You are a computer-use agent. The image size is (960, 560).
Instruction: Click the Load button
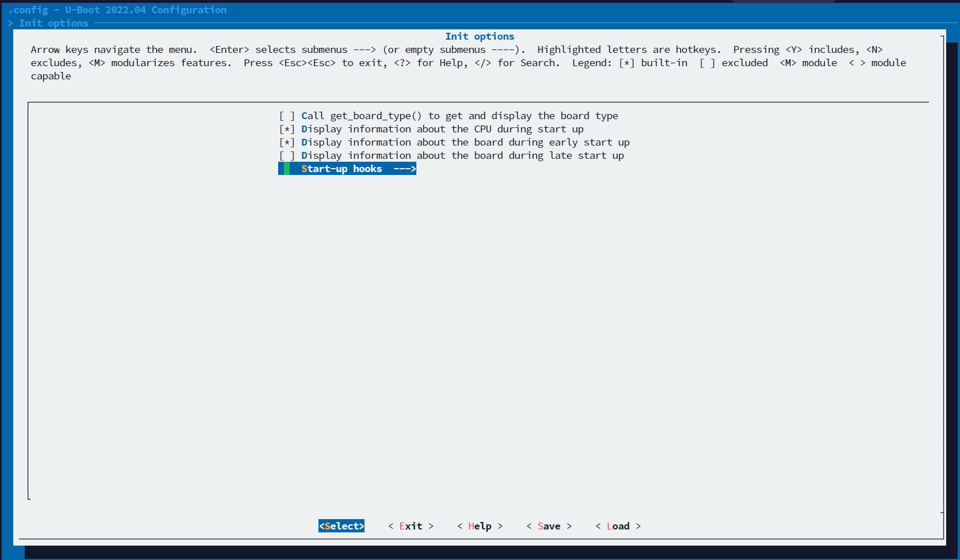[x=618, y=526]
